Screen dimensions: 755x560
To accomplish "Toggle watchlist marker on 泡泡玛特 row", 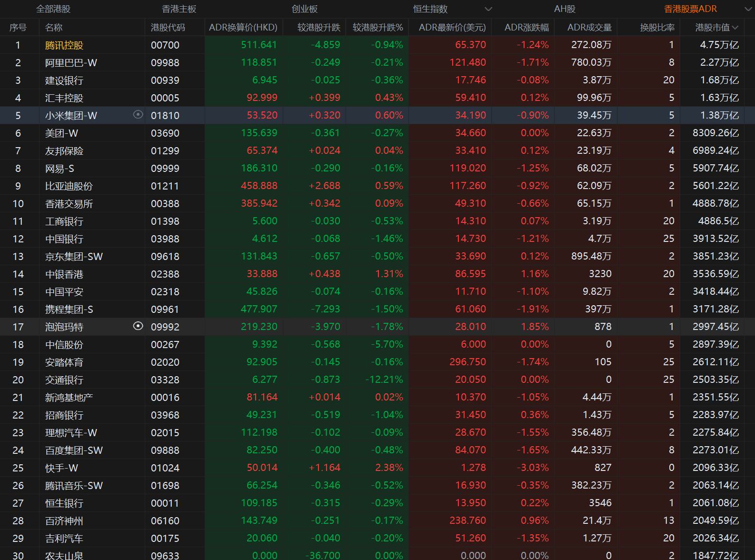I will [138, 326].
